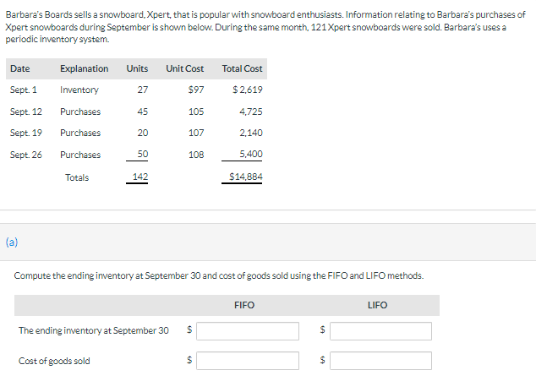
Task: Click the Sept. 1 date cell
Action: [x=22, y=90]
